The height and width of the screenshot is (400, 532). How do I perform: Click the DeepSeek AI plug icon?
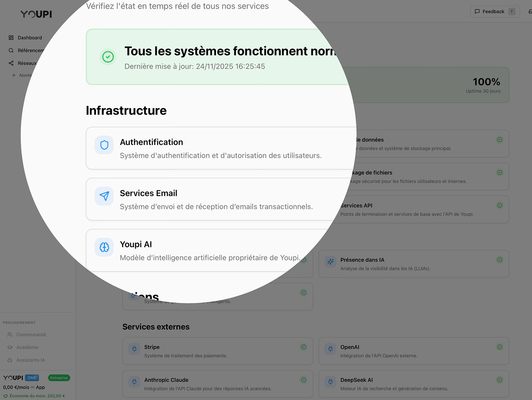(x=330, y=382)
